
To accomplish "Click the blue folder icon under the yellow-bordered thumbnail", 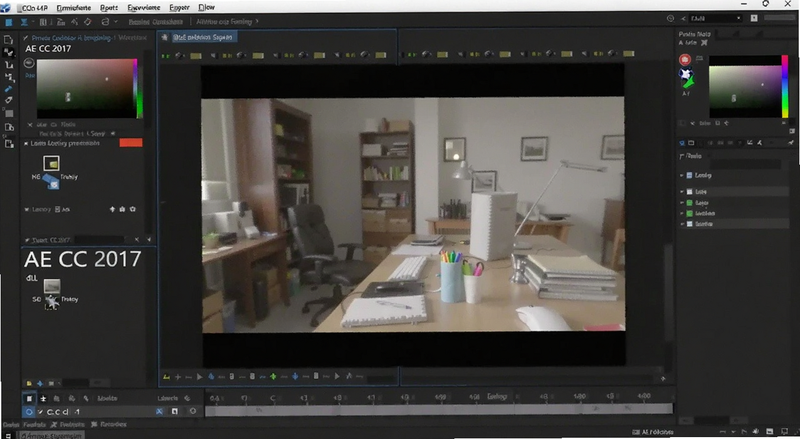I will click(51, 181).
